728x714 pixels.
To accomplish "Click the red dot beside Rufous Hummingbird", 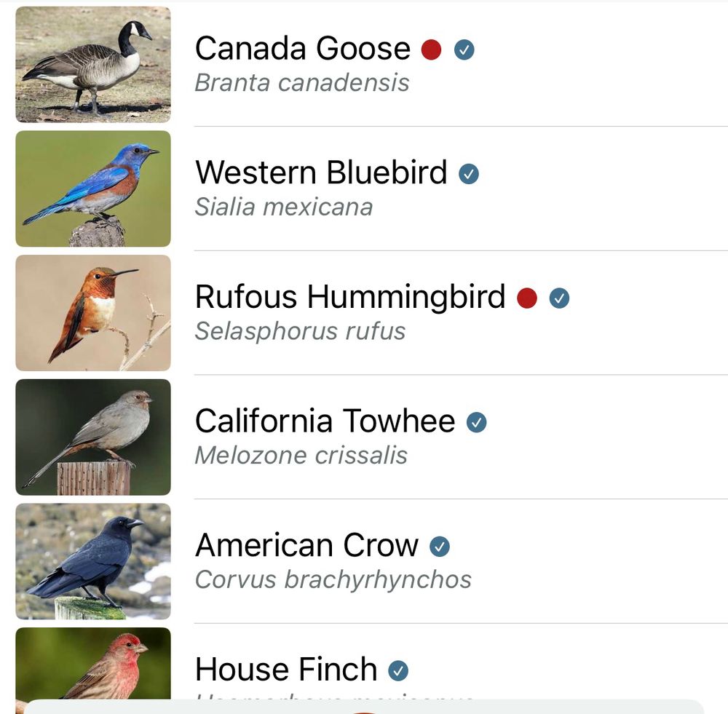I will [526, 298].
